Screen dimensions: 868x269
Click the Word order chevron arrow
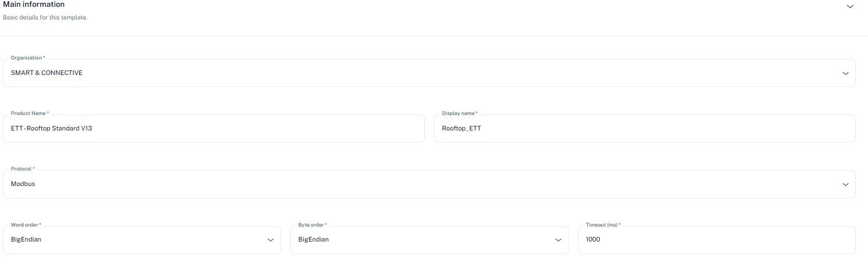tap(271, 240)
